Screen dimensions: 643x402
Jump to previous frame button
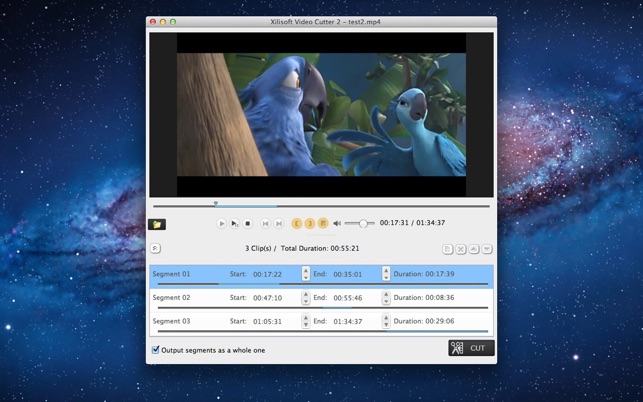265,224
